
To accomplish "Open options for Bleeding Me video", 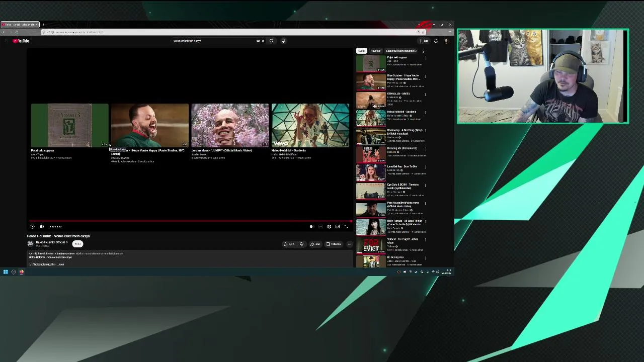I will tap(426, 149).
